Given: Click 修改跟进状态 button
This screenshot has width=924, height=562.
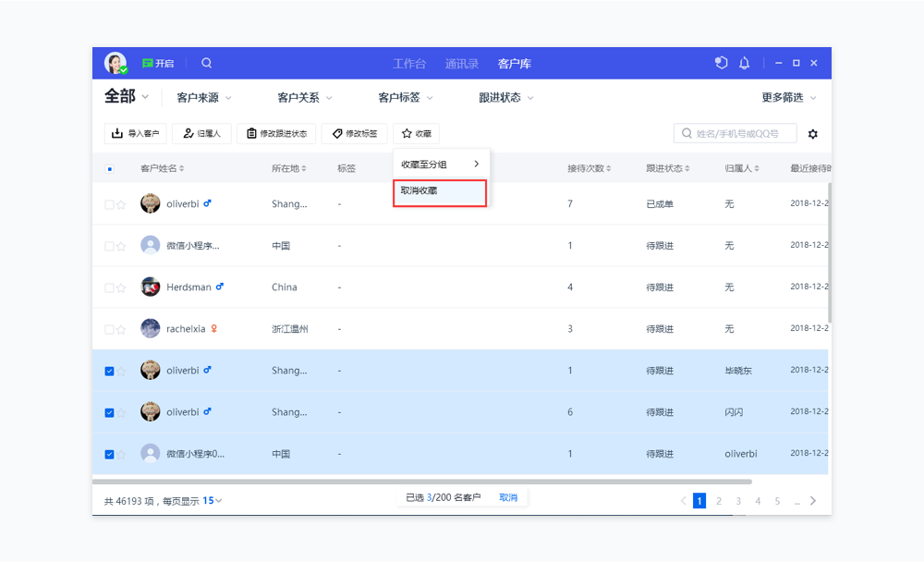Looking at the screenshot, I should 276,133.
